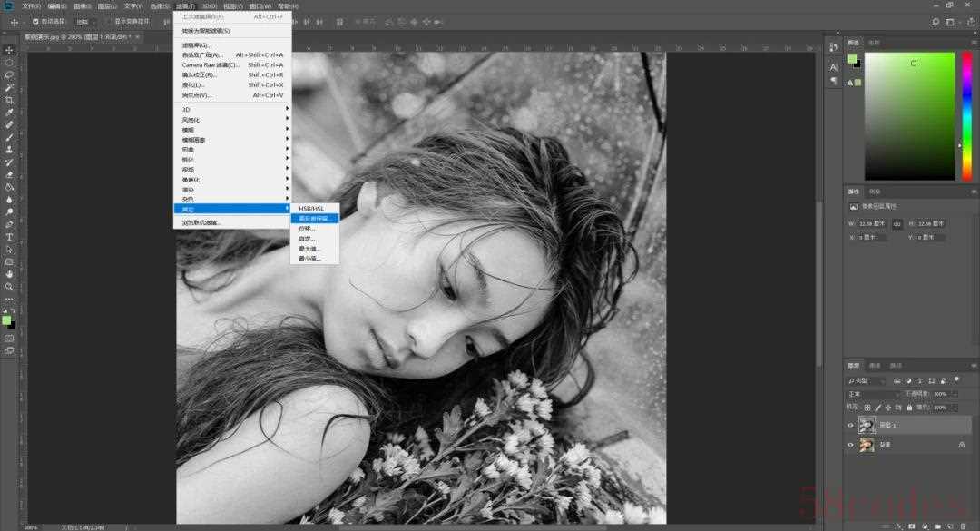Screen dimensions: 980x531
Task: Toggle lock transparent pixels
Action: coord(867,408)
